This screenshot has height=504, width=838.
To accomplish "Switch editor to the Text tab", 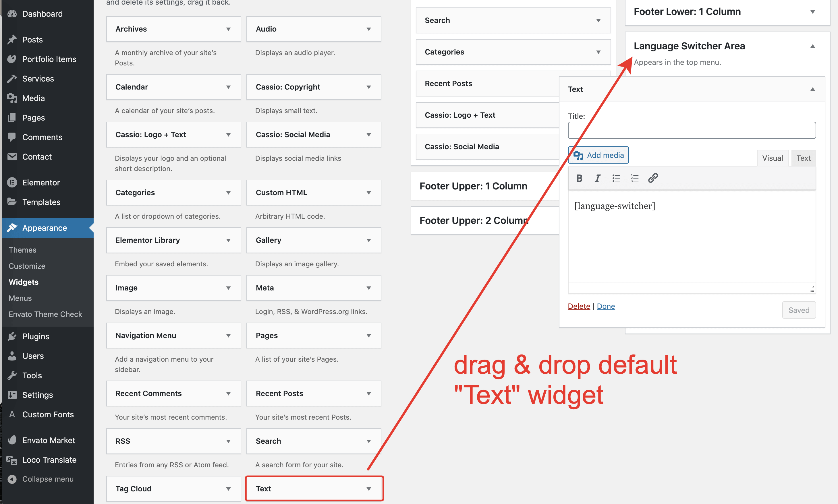I will [x=803, y=158].
